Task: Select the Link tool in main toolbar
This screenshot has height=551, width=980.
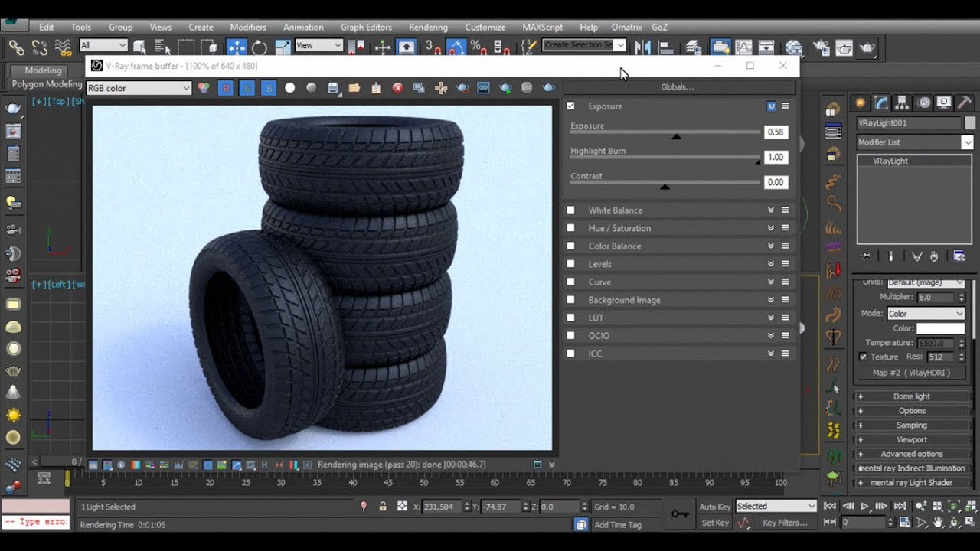Action: [16, 47]
